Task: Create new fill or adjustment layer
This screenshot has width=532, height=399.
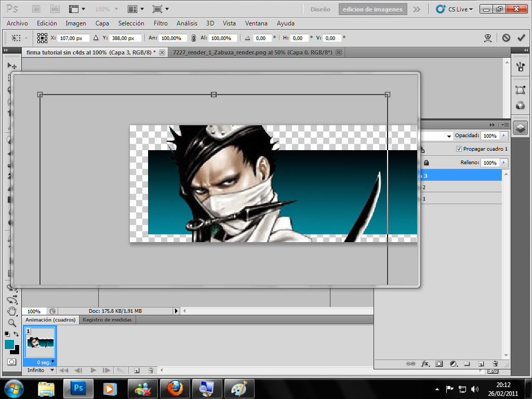Action: coord(453,364)
